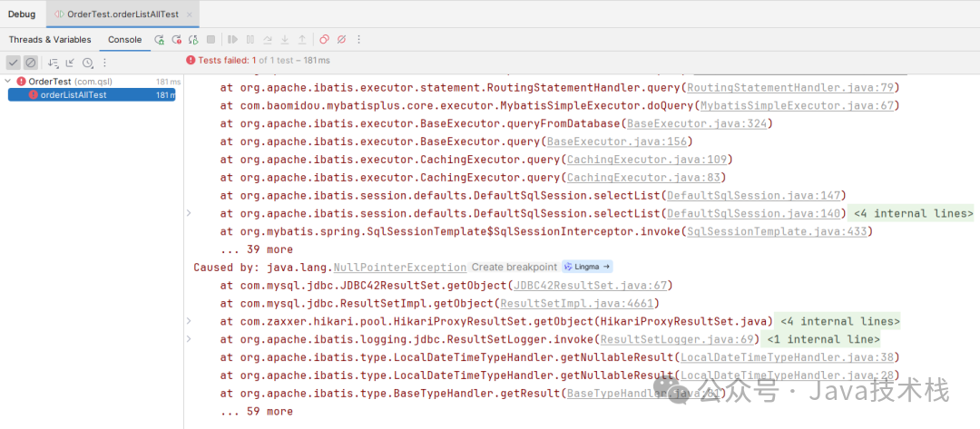
Task: Open BaseExecutor.java:324 link
Action: pos(697,123)
